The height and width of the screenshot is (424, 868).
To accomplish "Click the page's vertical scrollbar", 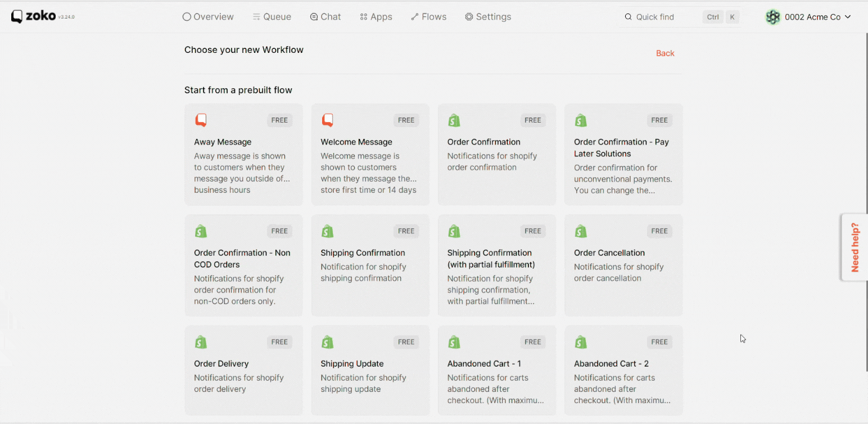I will click(x=866, y=202).
